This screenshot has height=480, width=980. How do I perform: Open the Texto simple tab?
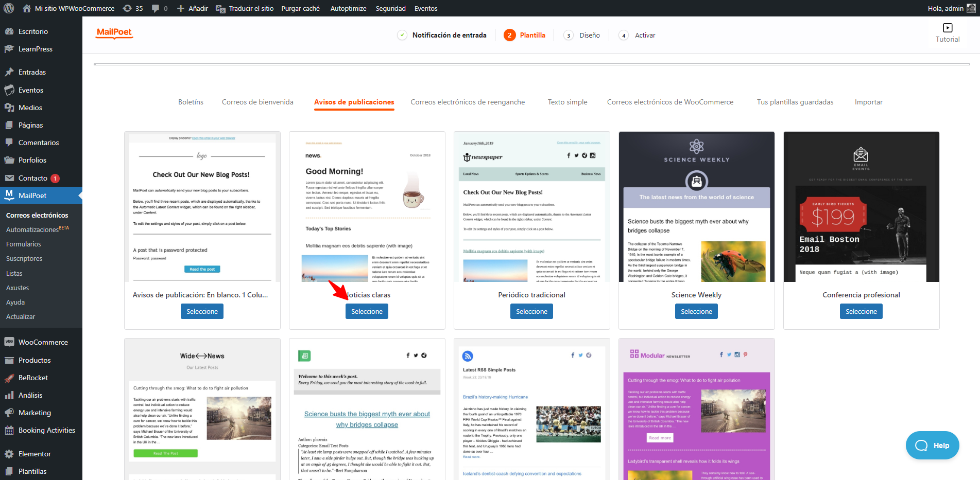tap(568, 102)
